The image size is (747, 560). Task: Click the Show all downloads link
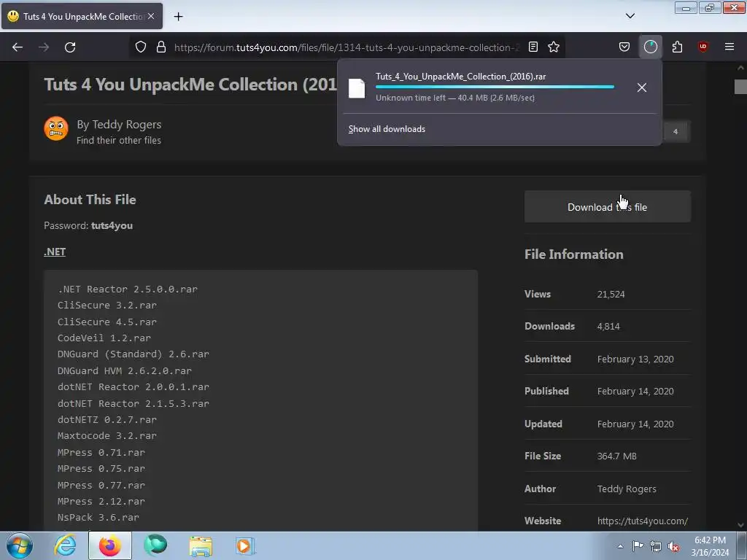387,129
